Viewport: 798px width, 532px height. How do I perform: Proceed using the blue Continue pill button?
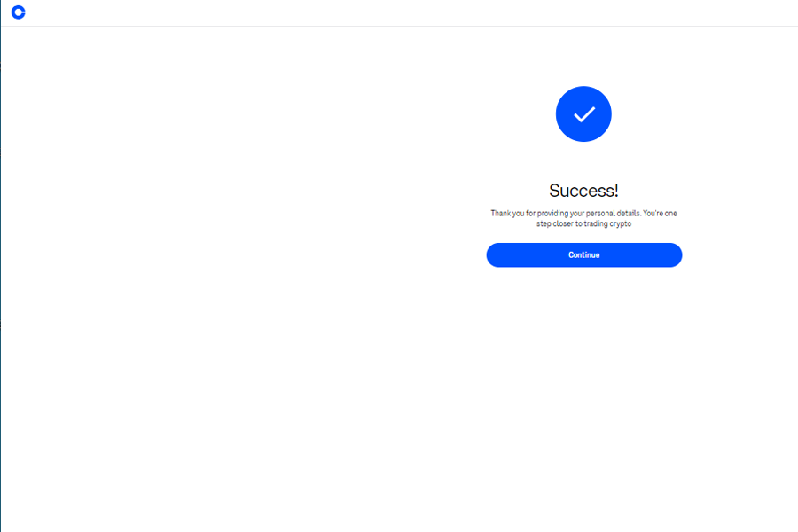[x=583, y=255]
